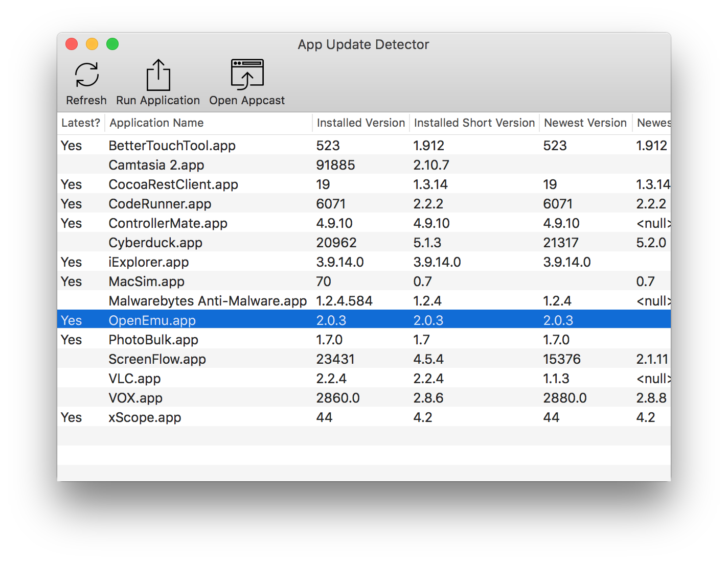Click installed version 20962 cell
The width and height of the screenshot is (728, 563).
point(336,243)
